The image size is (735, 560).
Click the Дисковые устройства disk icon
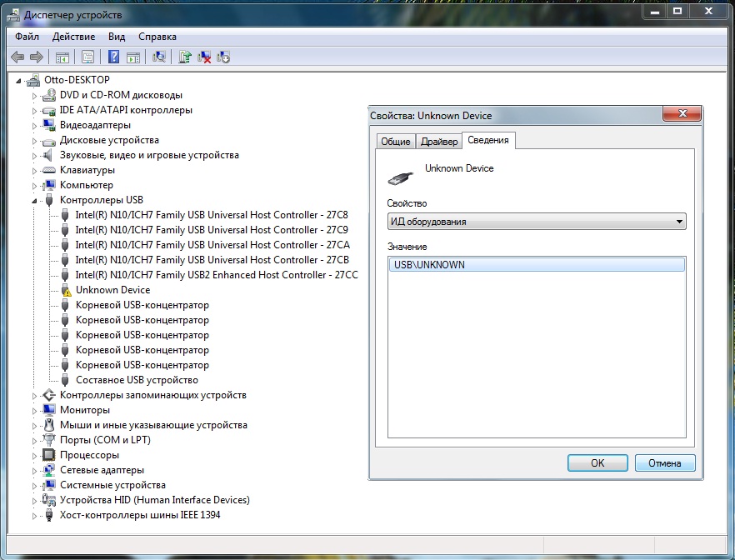coord(48,141)
